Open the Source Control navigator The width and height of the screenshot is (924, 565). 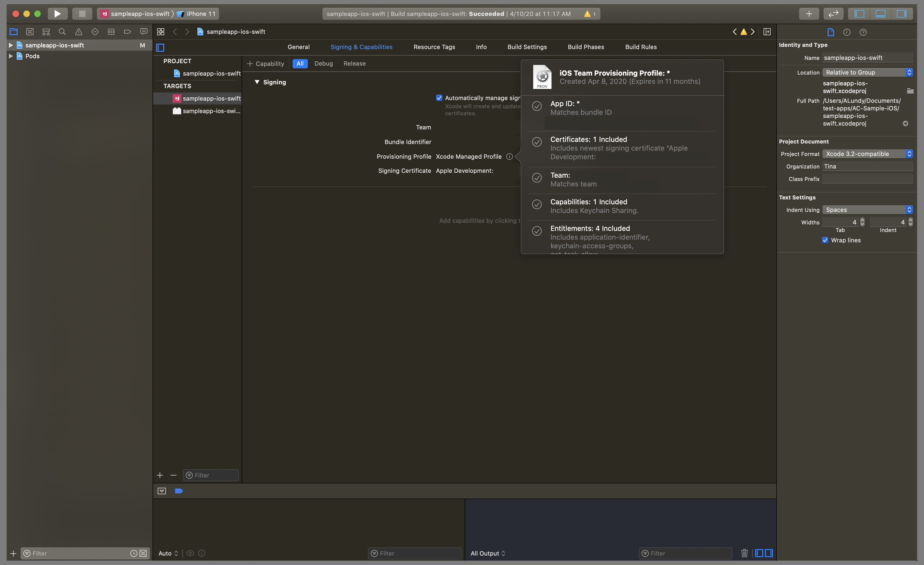coord(30,32)
